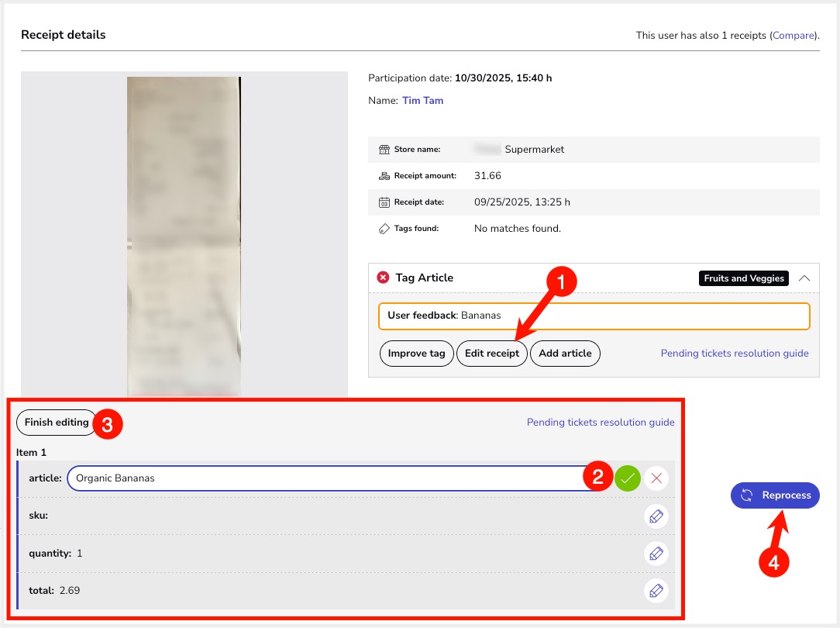Click the Receipt date calendar icon
The width and height of the screenshot is (840, 628).
[384, 202]
